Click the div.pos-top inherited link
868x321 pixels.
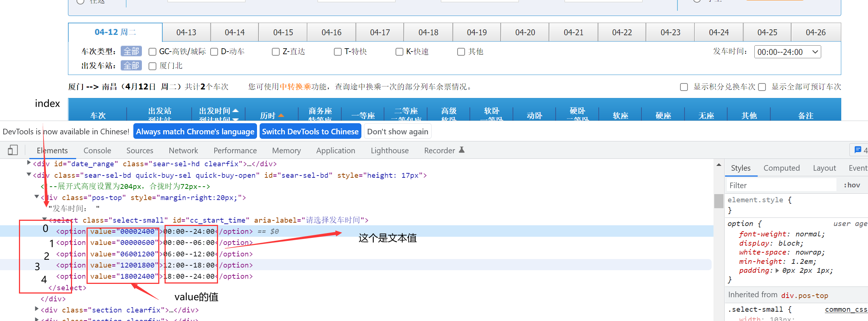click(x=804, y=295)
